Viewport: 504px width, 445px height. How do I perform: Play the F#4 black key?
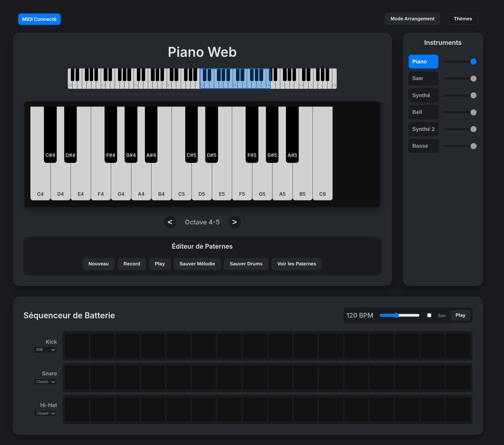point(111,134)
